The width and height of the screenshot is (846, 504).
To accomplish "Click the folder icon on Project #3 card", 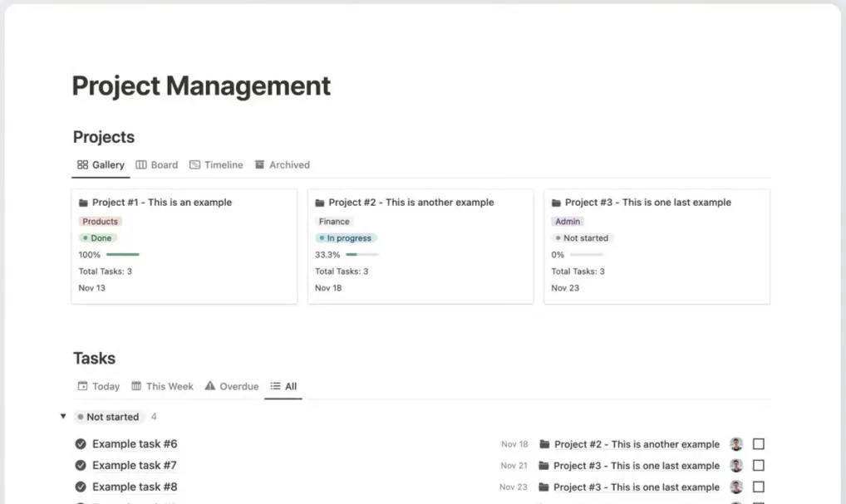I will 556,203.
